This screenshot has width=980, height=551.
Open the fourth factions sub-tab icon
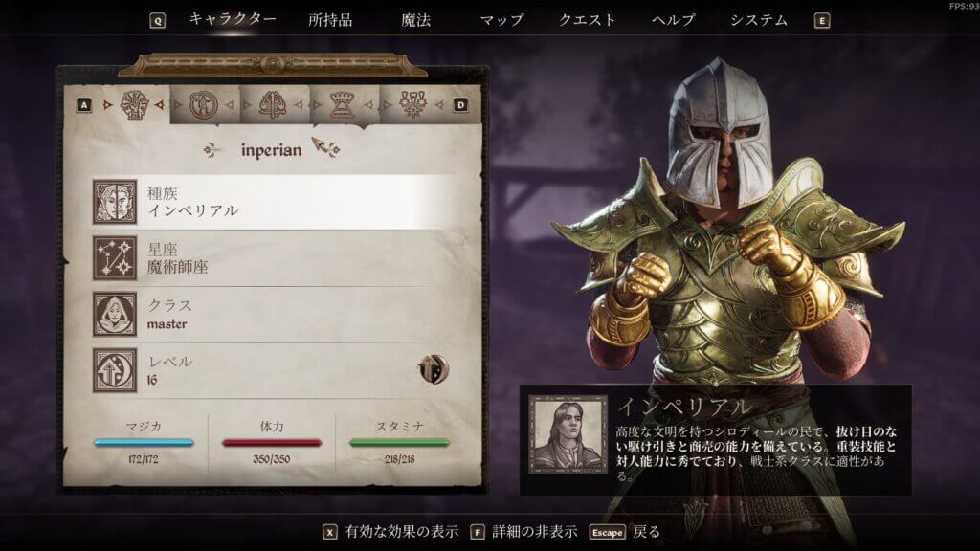[x=342, y=105]
